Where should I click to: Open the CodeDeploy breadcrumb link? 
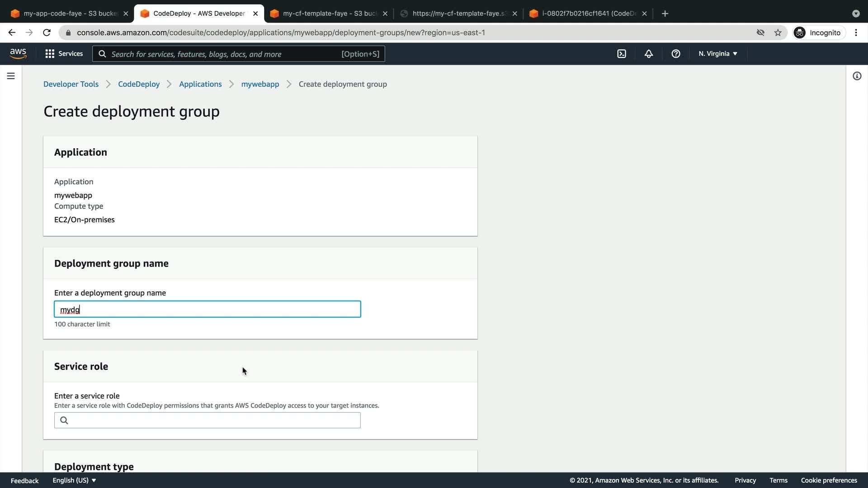(x=138, y=84)
